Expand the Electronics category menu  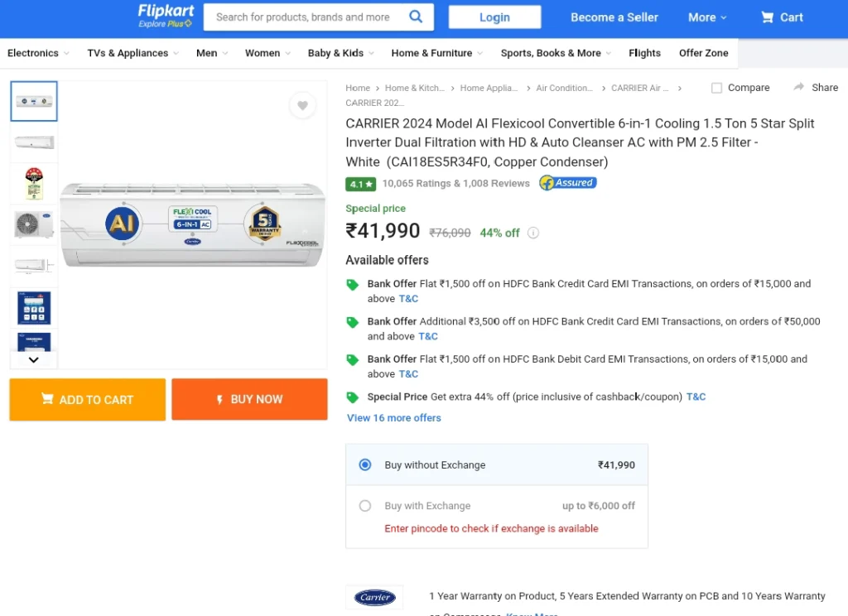pos(38,53)
